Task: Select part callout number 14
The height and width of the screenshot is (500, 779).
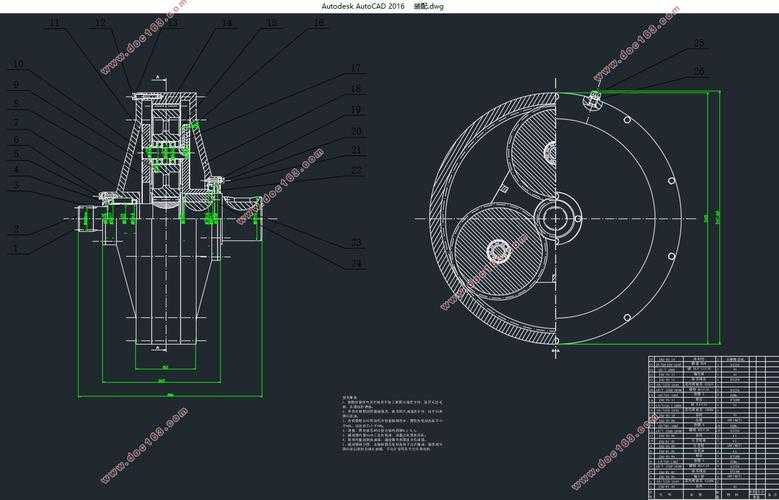Action: point(227,22)
